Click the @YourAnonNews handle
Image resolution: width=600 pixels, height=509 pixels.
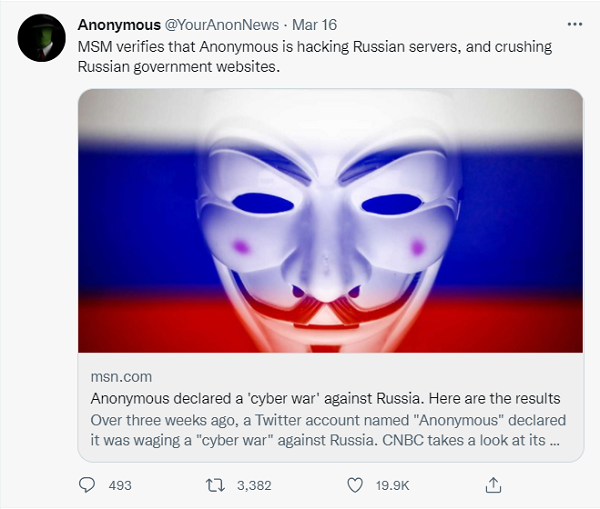(x=221, y=25)
